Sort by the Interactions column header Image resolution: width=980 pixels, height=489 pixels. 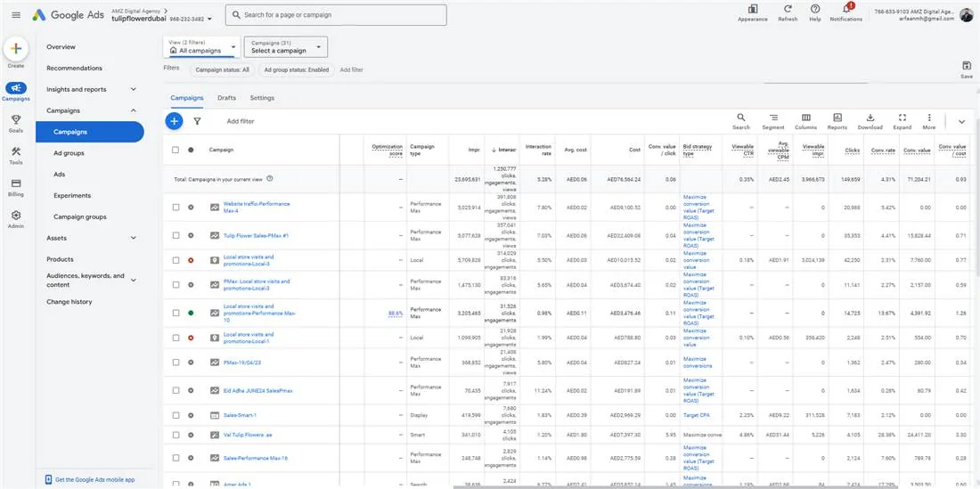tap(502, 150)
